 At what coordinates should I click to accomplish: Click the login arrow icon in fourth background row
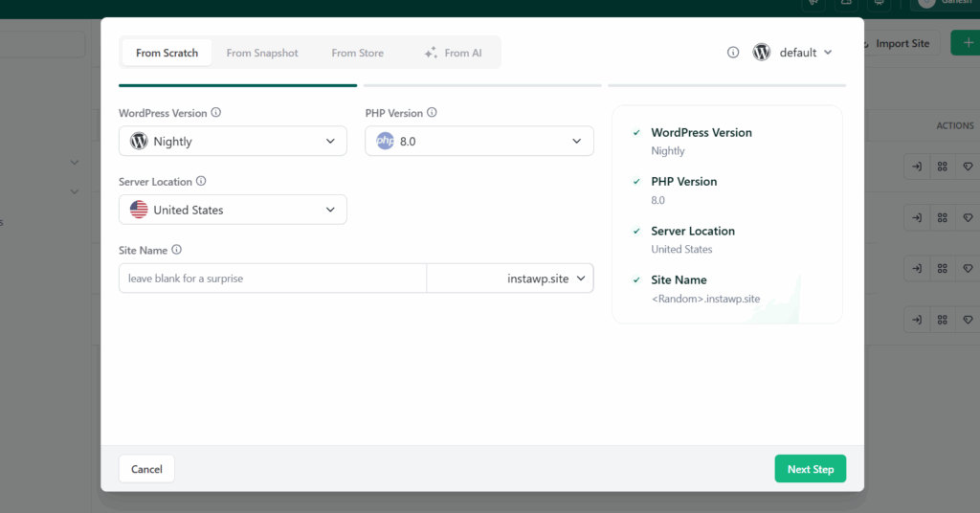point(917,320)
